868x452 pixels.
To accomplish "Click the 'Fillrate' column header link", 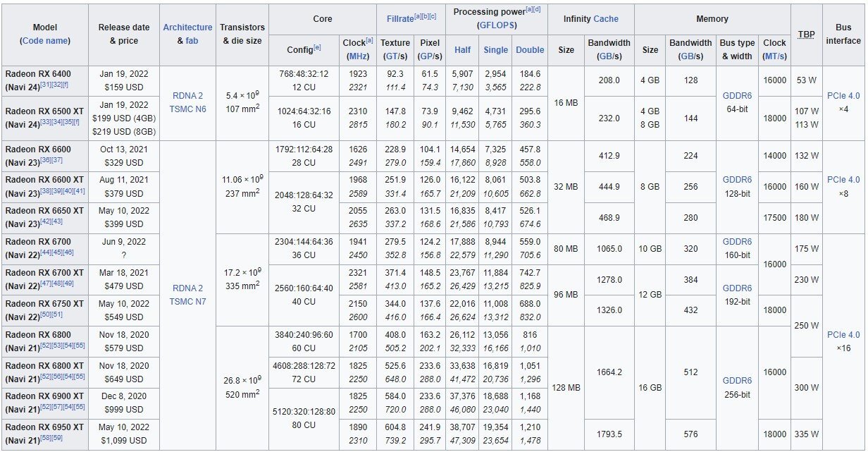I will (x=400, y=18).
